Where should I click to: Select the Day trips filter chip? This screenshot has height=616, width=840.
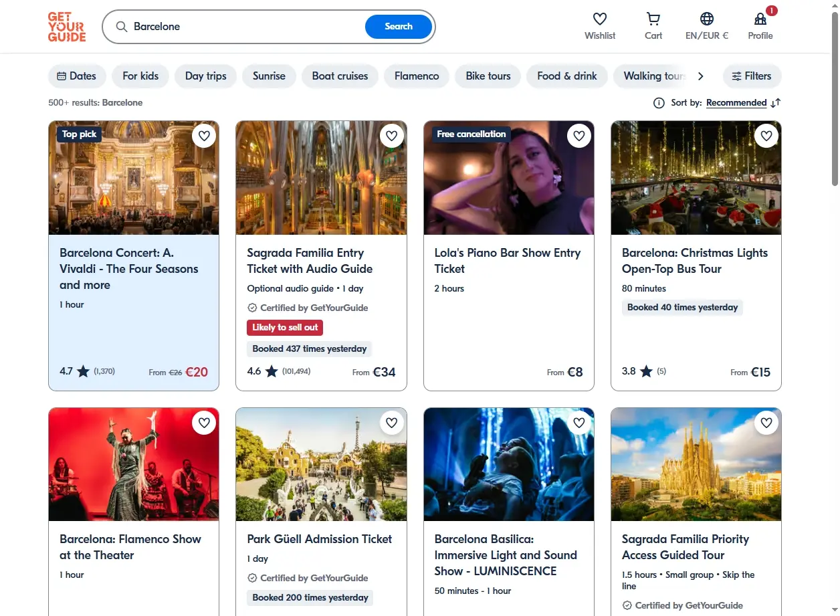point(205,76)
